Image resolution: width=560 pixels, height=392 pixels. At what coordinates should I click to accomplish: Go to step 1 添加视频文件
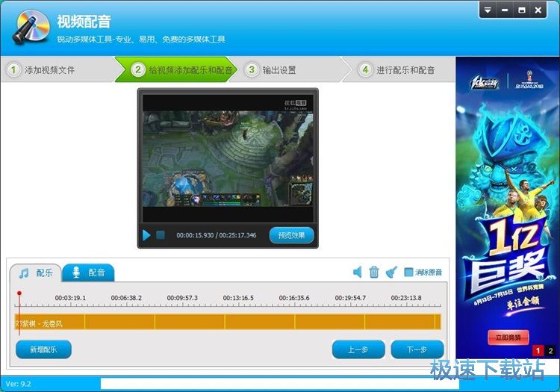pos(59,69)
